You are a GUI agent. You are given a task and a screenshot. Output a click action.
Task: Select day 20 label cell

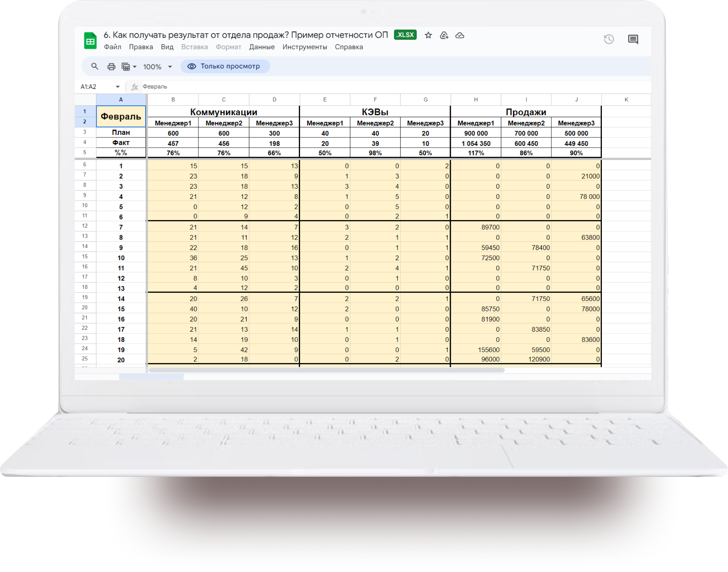(121, 360)
